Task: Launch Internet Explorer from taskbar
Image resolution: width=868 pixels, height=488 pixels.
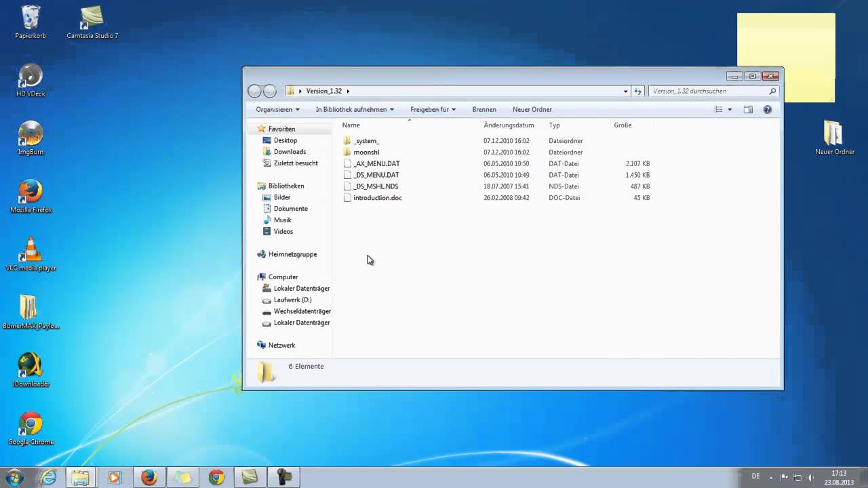Action: 48,477
